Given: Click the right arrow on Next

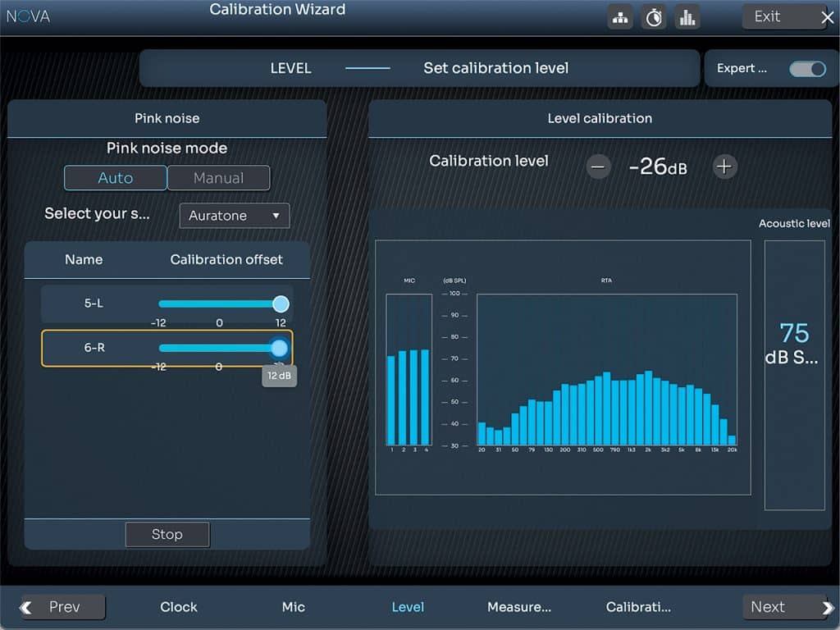Looking at the screenshot, I should coord(826,608).
